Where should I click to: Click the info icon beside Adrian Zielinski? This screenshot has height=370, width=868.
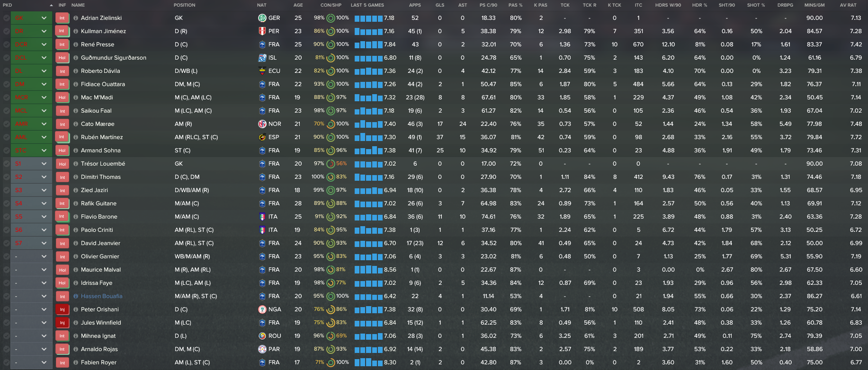coord(76,18)
